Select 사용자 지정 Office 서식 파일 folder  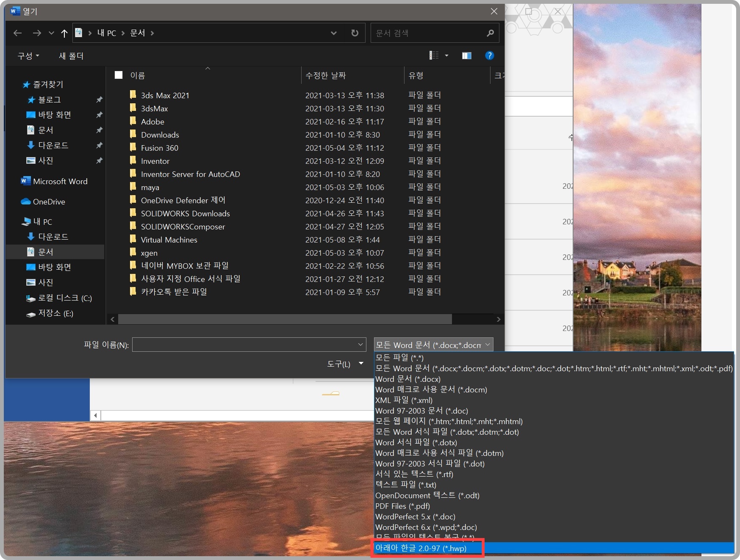[191, 279]
